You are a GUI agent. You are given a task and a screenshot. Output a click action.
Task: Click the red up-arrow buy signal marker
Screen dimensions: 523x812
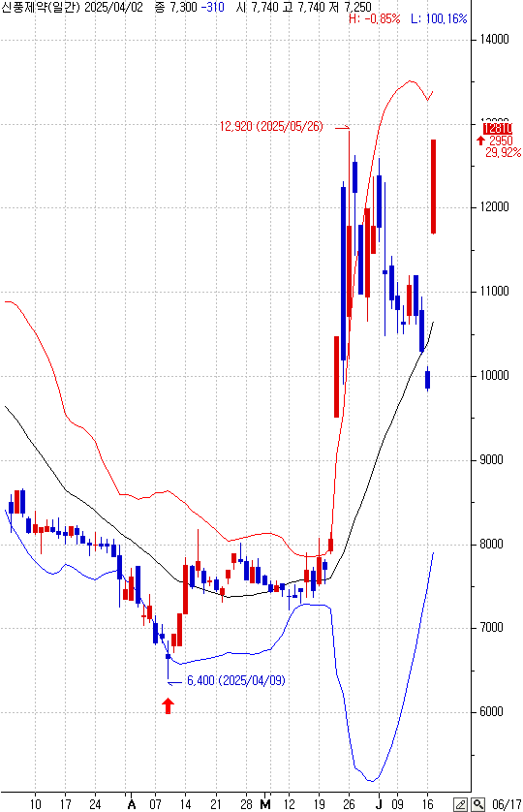168,705
